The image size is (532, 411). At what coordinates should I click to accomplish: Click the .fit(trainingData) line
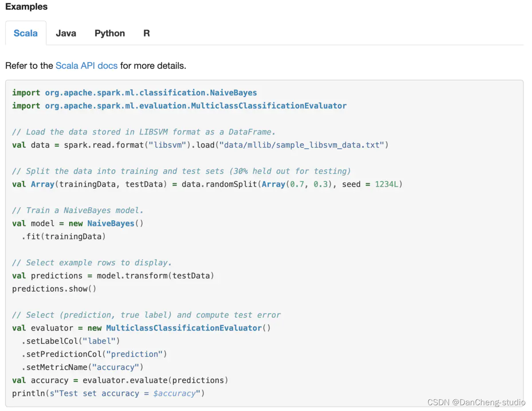[64, 237]
